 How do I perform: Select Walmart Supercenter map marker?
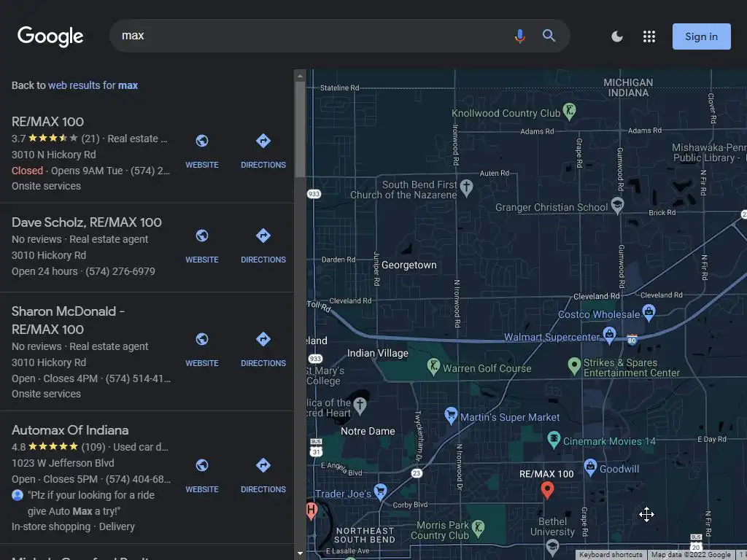pyautogui.click(x=609, y=335)
